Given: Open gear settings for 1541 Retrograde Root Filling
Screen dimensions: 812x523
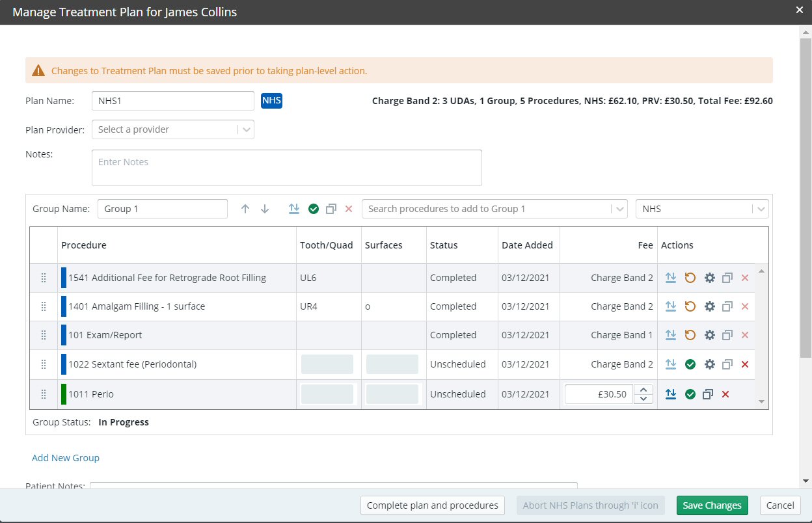Looking at the screenshot, I should coord(710,278).
